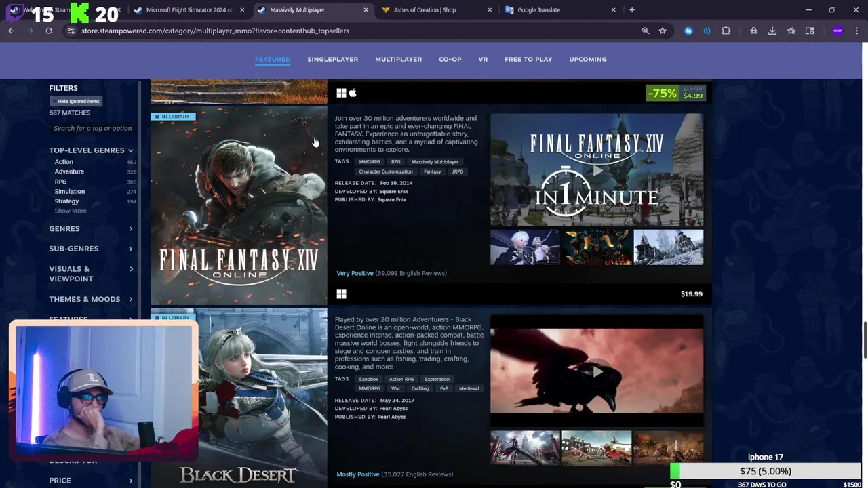Image resolution: width=868 pixels, height=488 pixels.
Task: Open the Chrome three-dot menu
Action: point(857,30)
